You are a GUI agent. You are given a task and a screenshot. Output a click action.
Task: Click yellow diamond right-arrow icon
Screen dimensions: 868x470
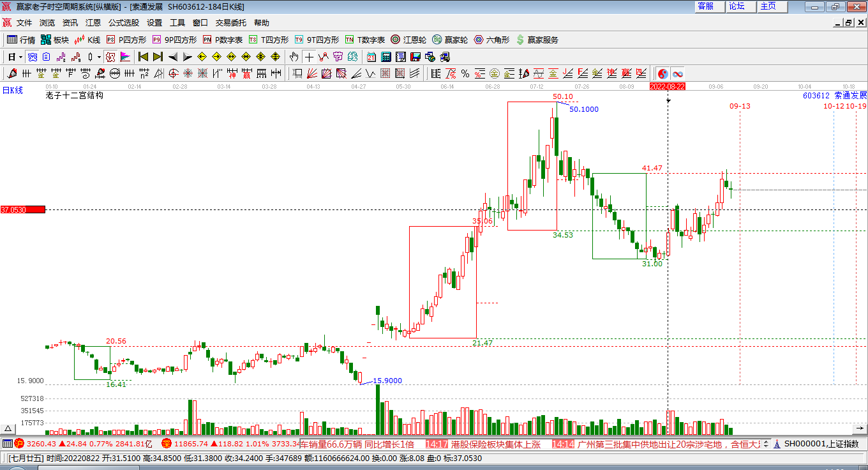(216, 57)
